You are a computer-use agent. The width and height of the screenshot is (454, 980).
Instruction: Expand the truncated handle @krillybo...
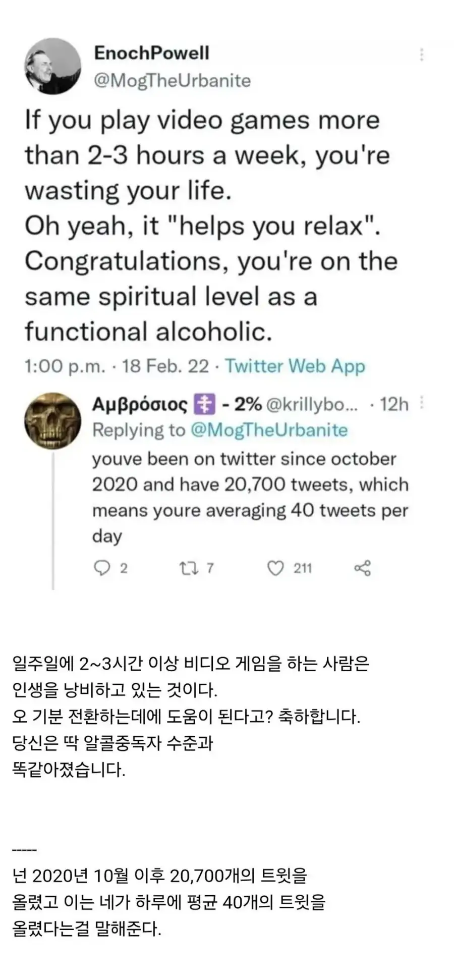pyautogui.click(x=313, y=403)
